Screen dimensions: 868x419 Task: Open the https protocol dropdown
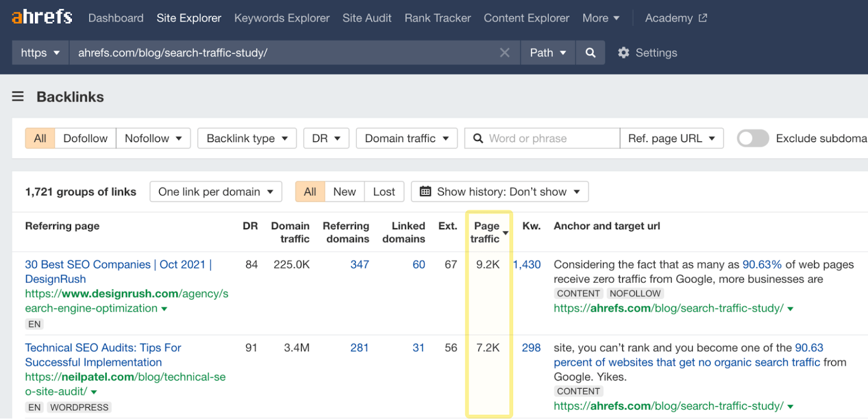click(40, 53)
